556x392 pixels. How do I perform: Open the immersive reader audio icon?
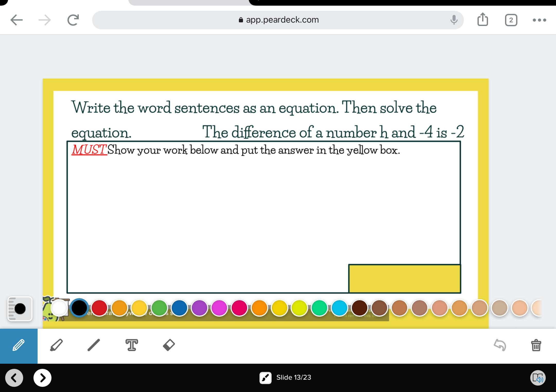(538, 378)
